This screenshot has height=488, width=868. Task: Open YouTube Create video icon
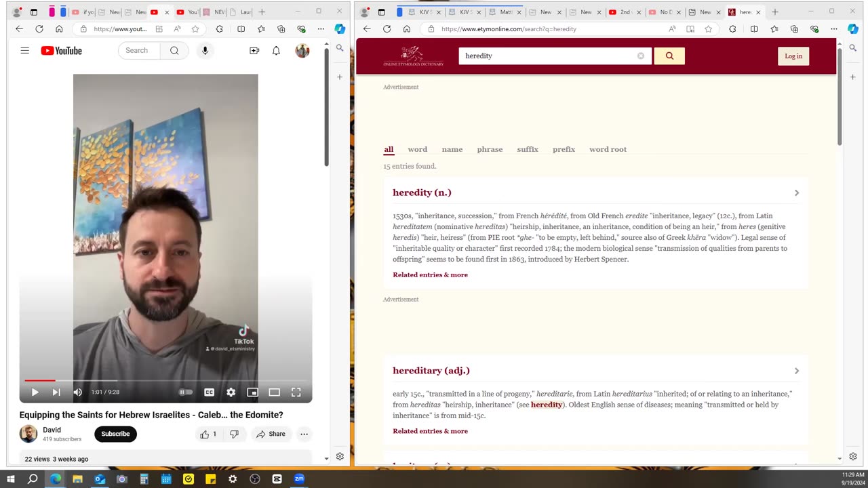254,51
